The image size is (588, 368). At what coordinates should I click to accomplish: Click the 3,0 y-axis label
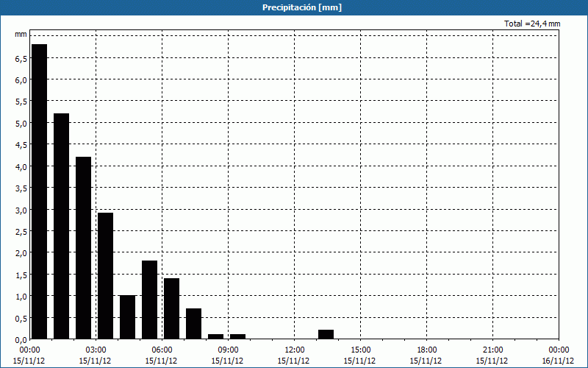point(21,210)
